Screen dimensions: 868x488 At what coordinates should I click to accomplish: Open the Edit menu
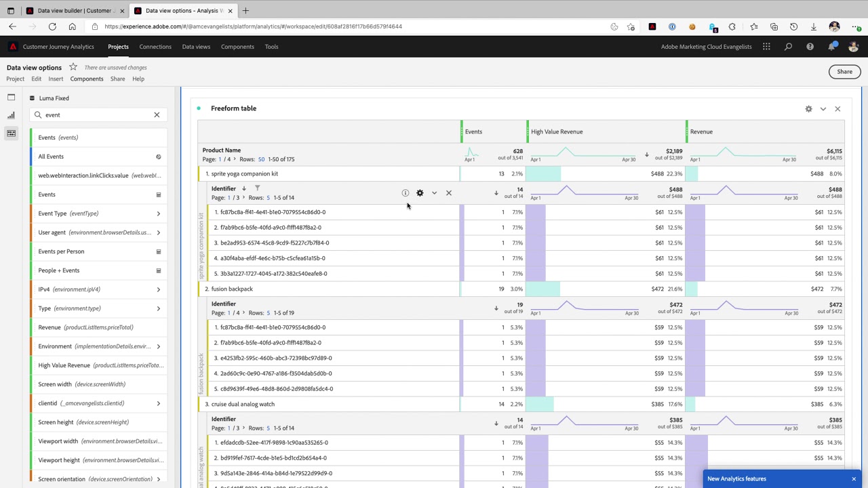coord(36,79)
